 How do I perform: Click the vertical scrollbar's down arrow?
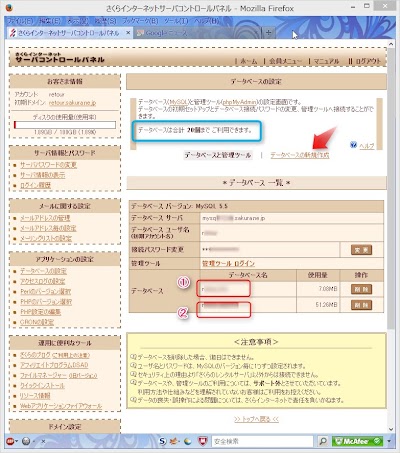[x=391, y=429]
